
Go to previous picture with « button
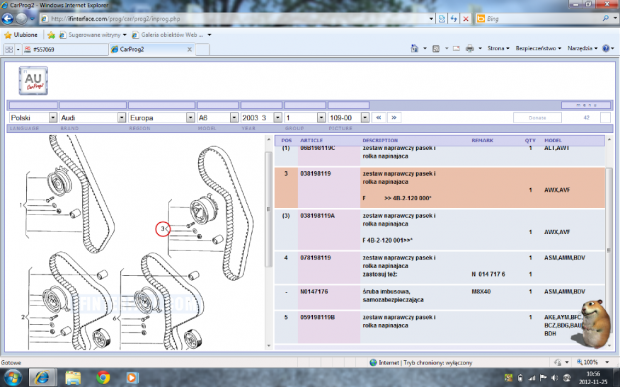378,118
